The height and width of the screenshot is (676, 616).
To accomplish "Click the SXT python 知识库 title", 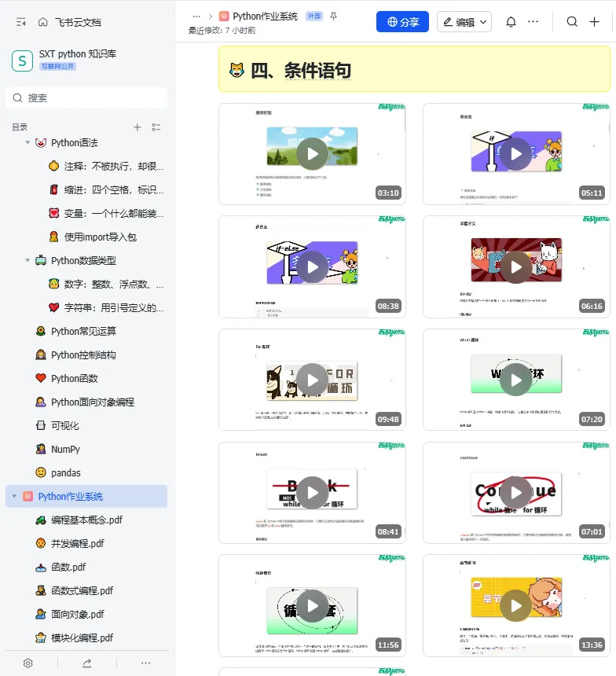I will pos(78,54).
